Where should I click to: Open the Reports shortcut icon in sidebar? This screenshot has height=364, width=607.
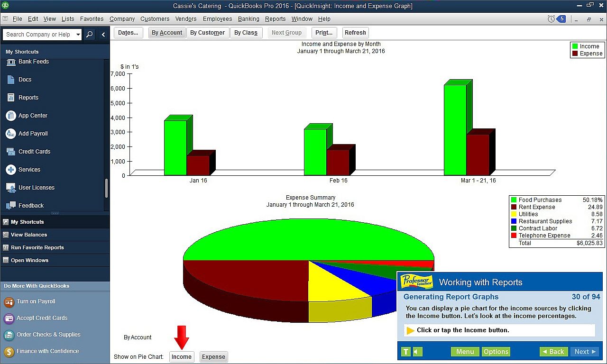coord(10,98)
